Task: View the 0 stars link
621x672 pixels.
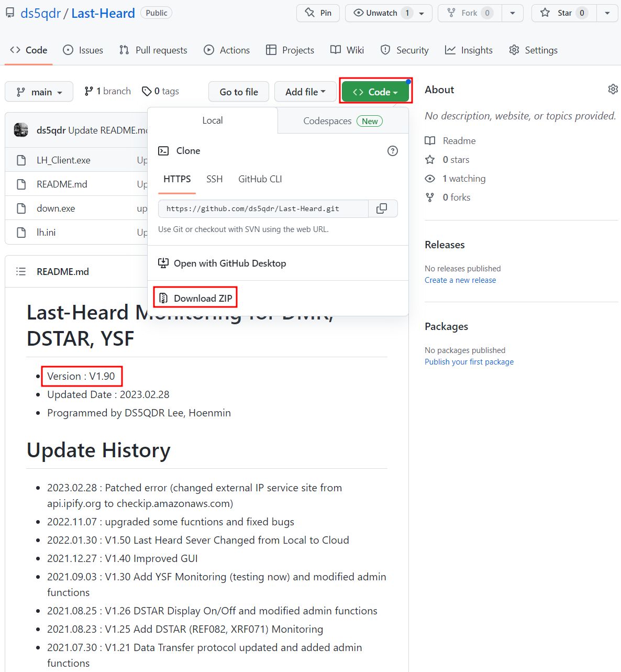Action: (x=447, y=160)
